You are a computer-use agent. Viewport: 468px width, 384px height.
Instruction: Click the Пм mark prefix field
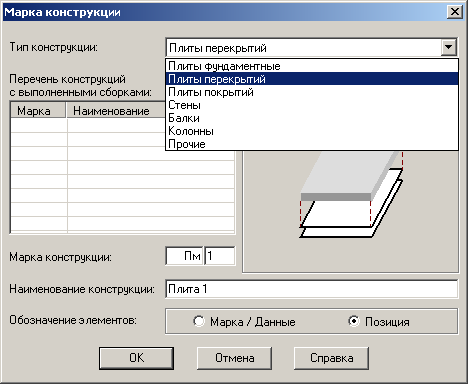click(184, 256)
